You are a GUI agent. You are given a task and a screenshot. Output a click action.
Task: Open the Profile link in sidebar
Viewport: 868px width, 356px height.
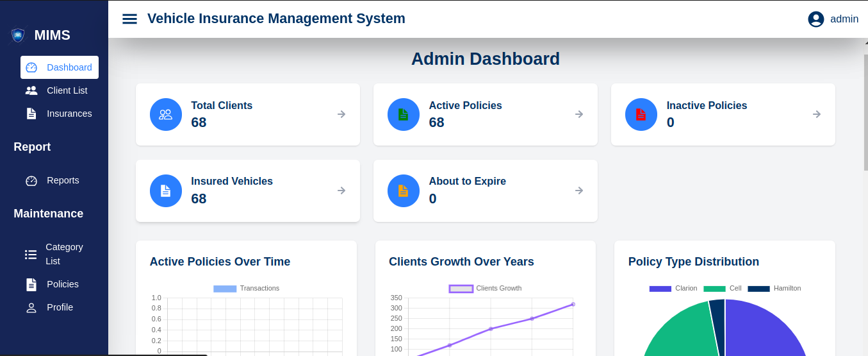[60, 307]
